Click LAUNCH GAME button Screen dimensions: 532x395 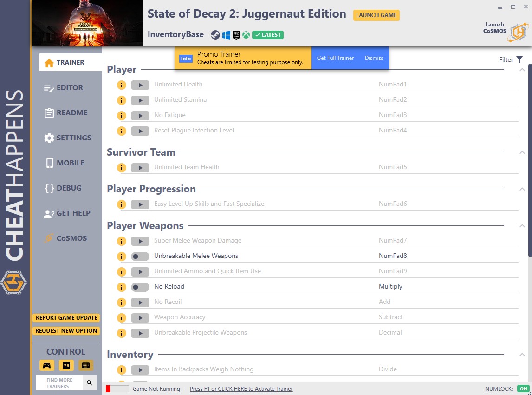pos(376,15)
